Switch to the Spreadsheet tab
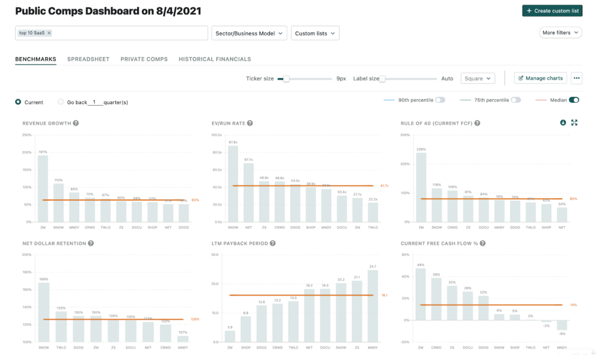The height and width of the screenshot is (364, 606). point(88,59)
